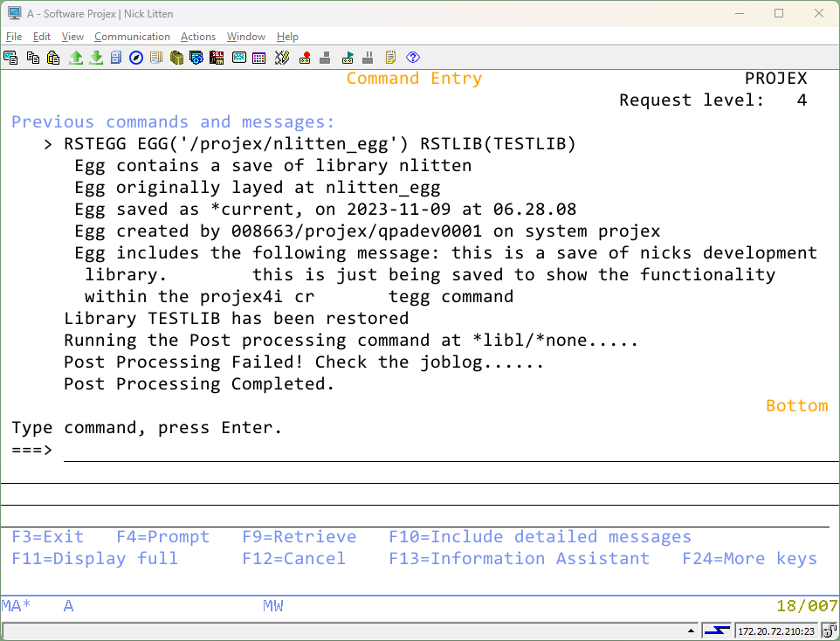The image size is (840, 641).
Task: Click the stacked documents icon
Action: click(x=156, y=58)
